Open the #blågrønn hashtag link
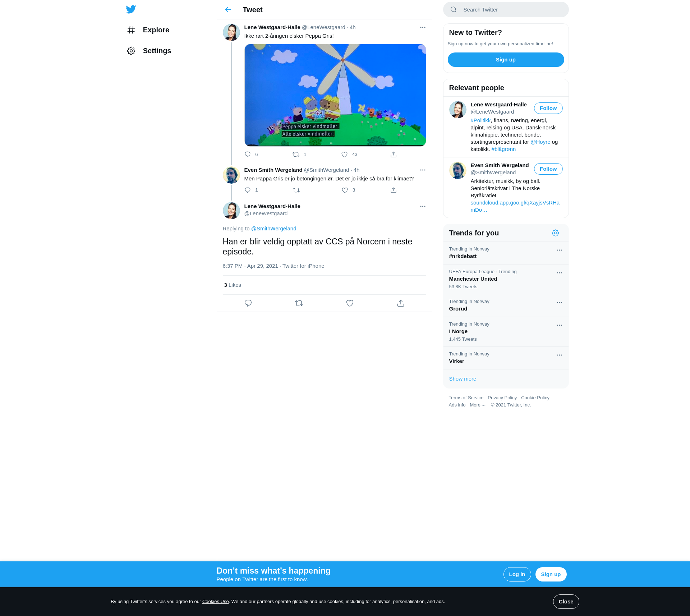Viewport: 690px width, 616px height. [x=503, y=149]
